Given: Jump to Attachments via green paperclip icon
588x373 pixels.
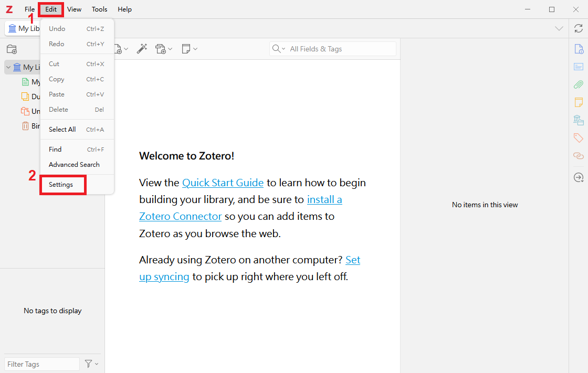Looking at the screenshot, I should [x=578, y=84].
